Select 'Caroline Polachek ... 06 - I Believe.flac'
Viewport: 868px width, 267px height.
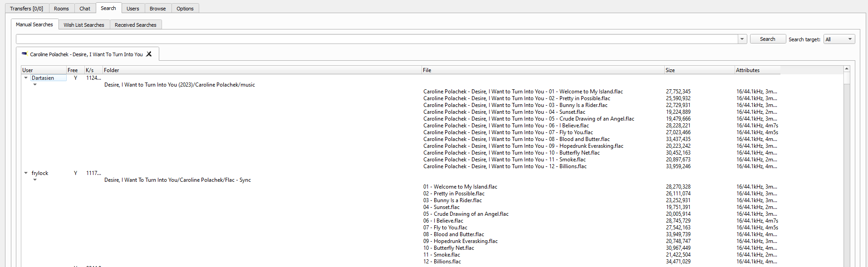(x=506, y=126)
